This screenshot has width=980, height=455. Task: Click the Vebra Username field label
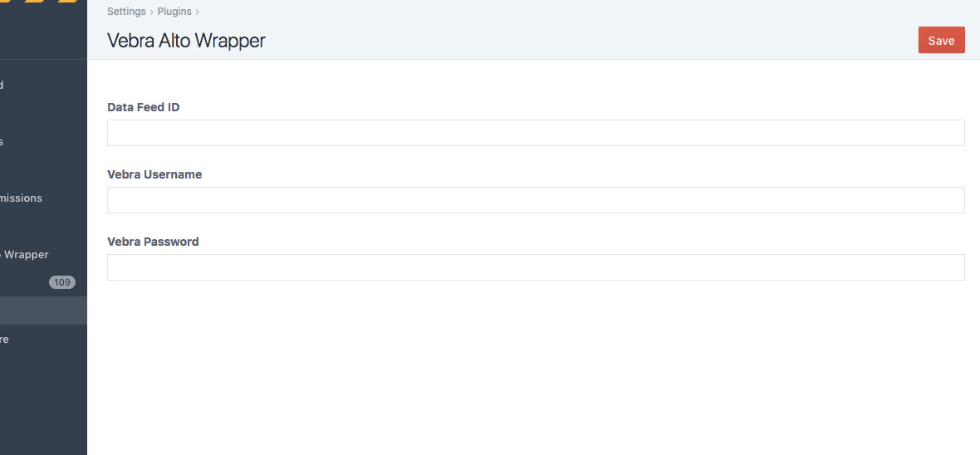pos(154,174)
